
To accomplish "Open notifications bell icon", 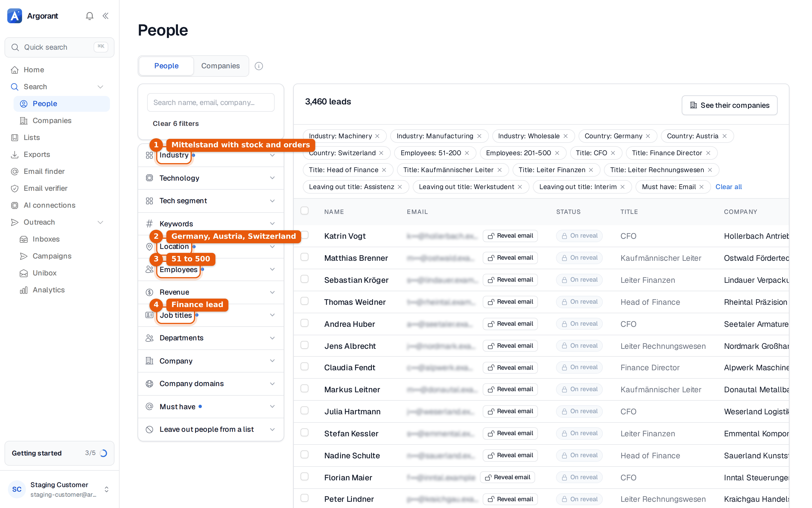I will (x=89, y=16).
